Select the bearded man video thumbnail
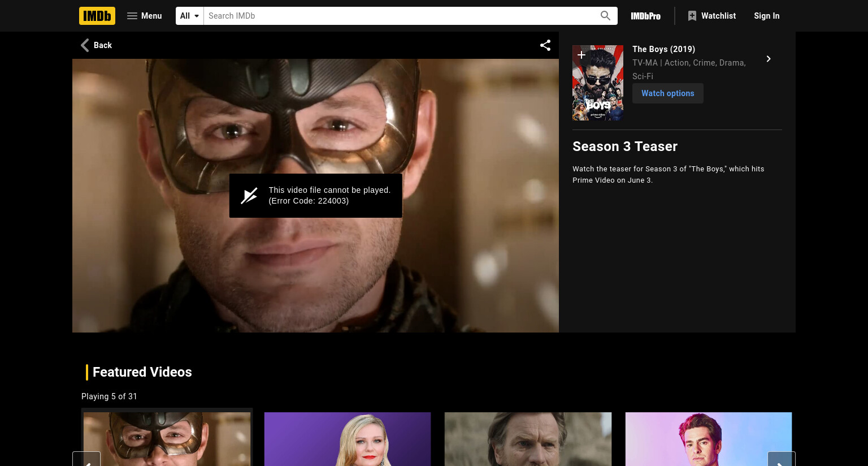 coord(528,439)
